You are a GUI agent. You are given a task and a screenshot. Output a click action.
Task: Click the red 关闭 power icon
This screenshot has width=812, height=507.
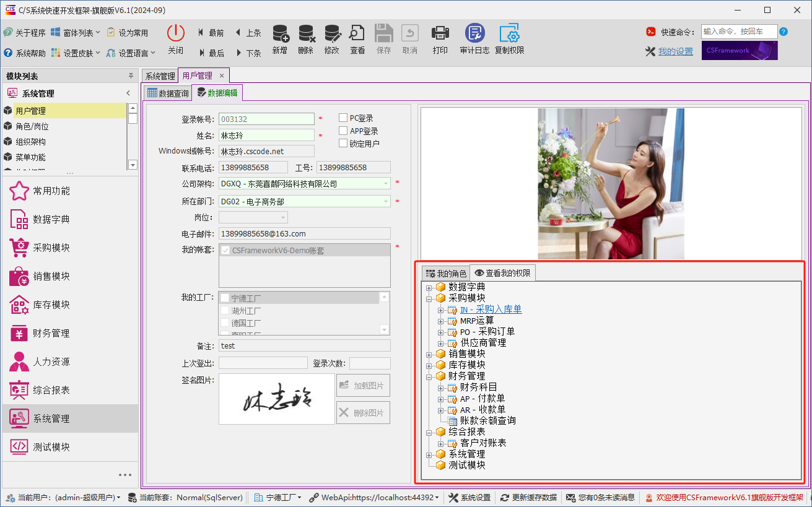click(176, 33)
